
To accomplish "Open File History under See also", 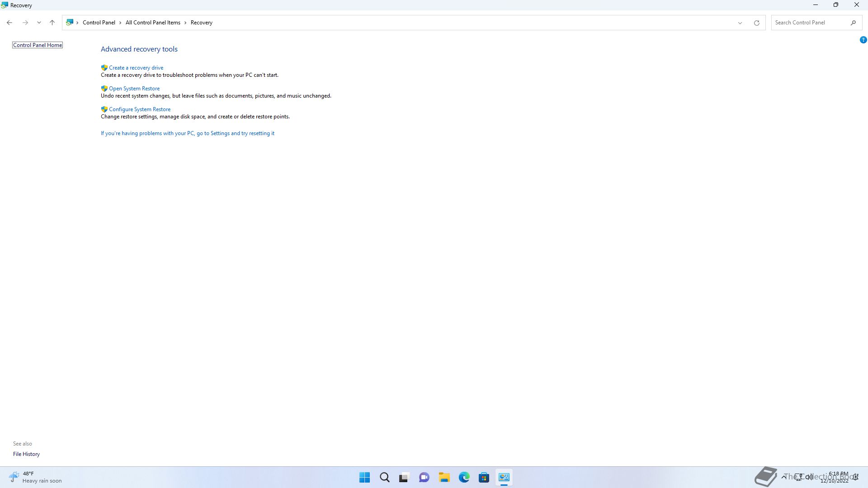I will pyautogui.click(x=26, y=454).
